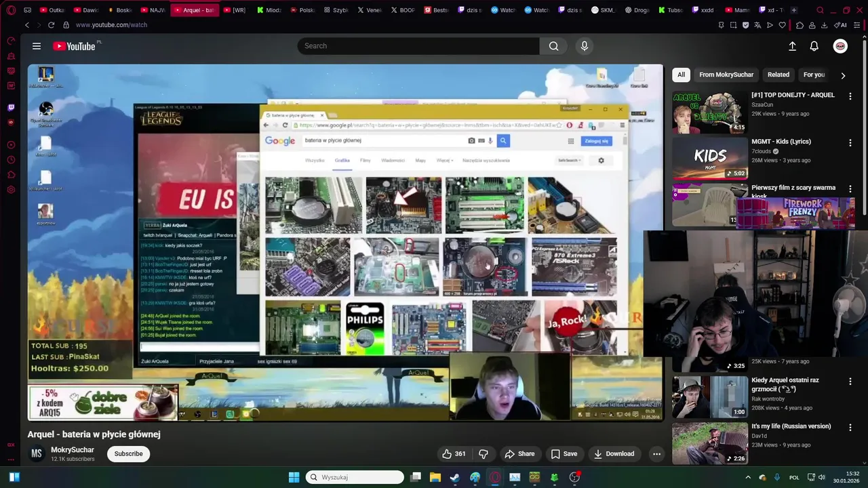Viewport: 868px width, 488px height.
Task: Open Steam from the taskbar
Action: click(x=454, y=477)
